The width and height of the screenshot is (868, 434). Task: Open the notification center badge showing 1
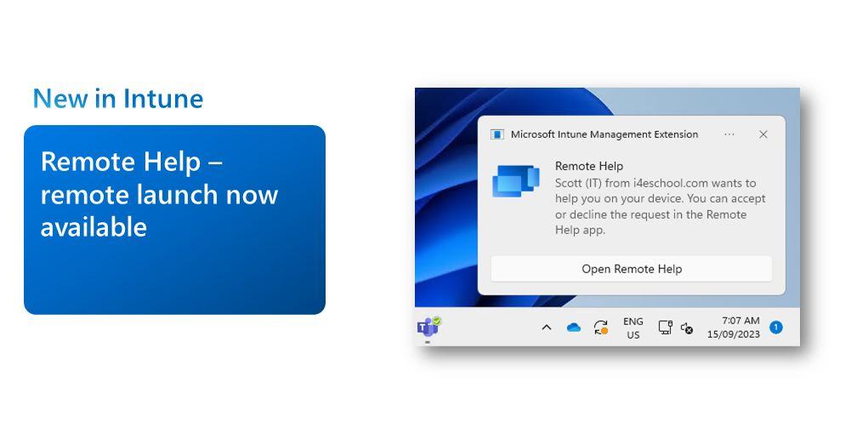click(x=776, y=328)
